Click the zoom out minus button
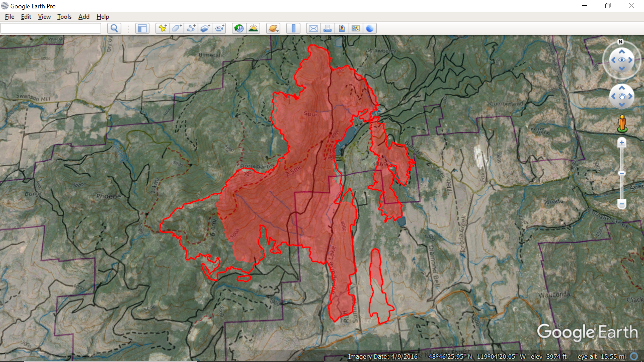The height and width of the screenshot is (362, 644). point(622,204)
